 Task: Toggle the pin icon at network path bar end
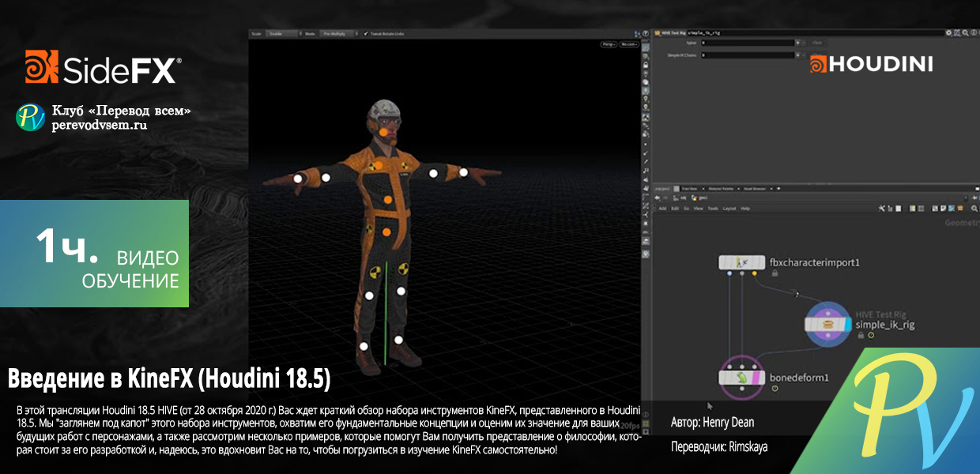coord(974,197)
